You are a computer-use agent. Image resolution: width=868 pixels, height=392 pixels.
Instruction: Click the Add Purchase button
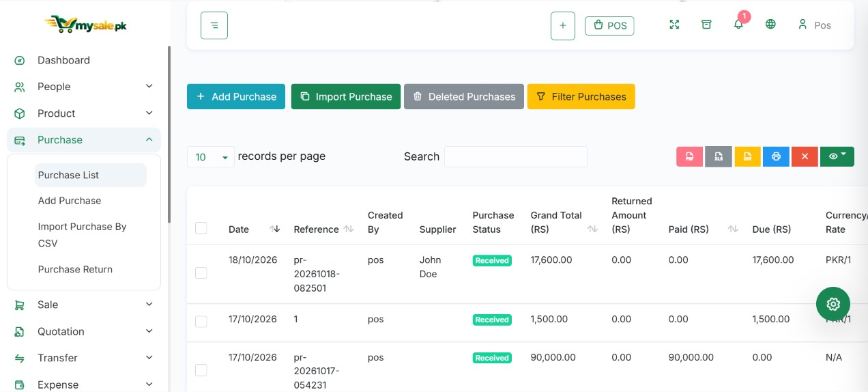tap(236, 96)
